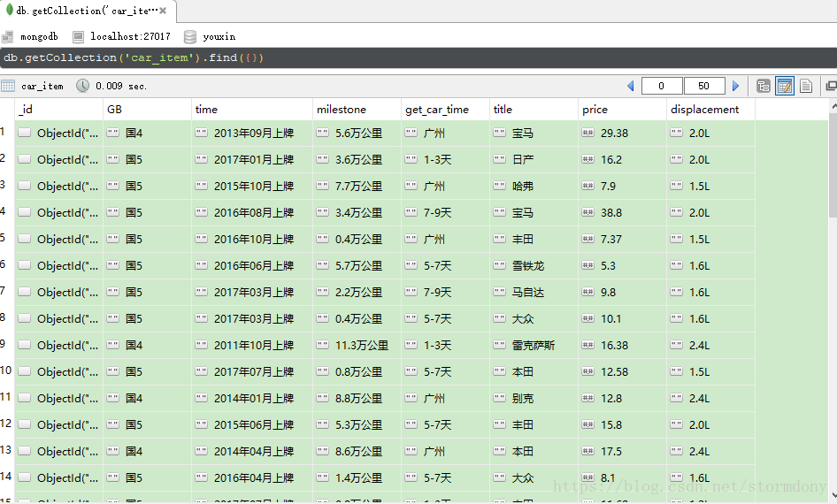The image size is (837, 504).
Task: Select the GB cell '国4' in row 1
Action: click(x=147, y=134)
